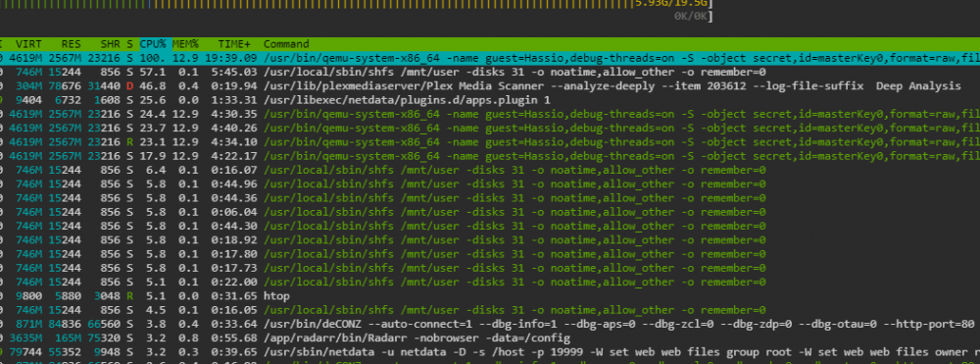This screenshot has width=980, height=364.
Task: Select the /usr/sbin/netdata process row
Action: (490, 352)
